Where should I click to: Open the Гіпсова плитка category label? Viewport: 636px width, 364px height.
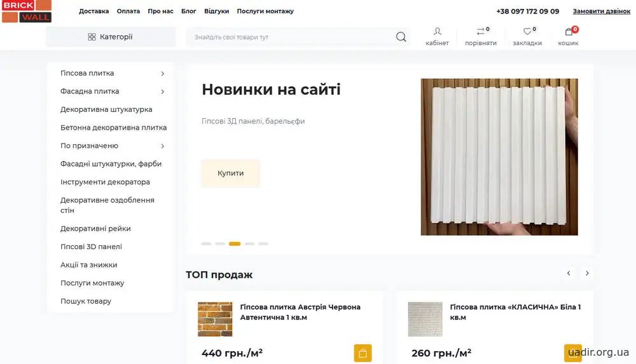point(87,73)
